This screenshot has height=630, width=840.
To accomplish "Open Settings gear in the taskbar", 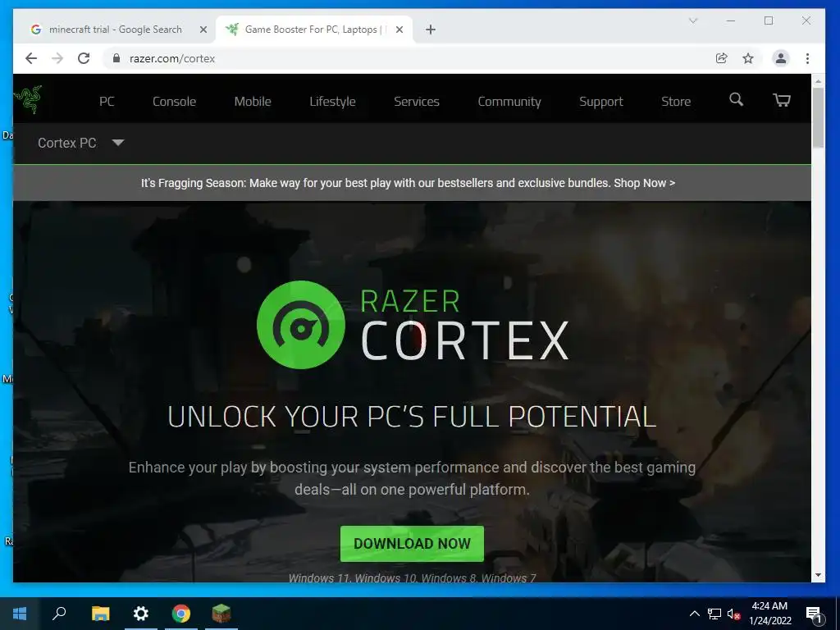I will point(141,614).
